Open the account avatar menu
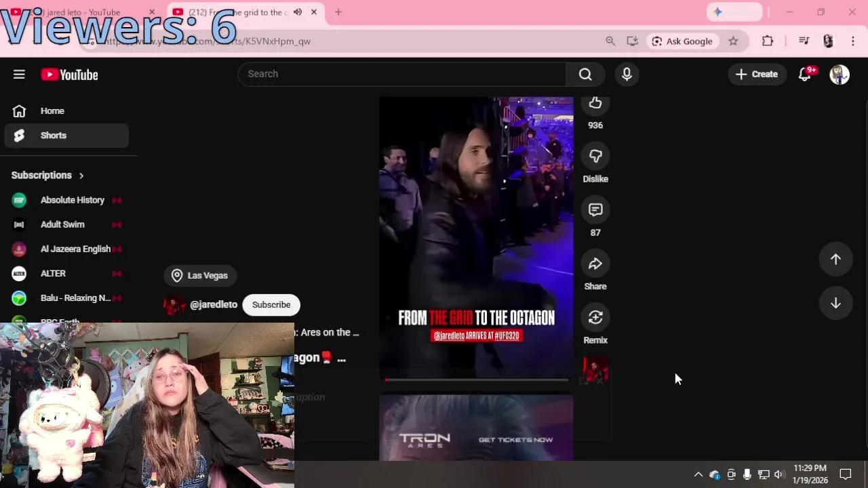 pos(840,74)
